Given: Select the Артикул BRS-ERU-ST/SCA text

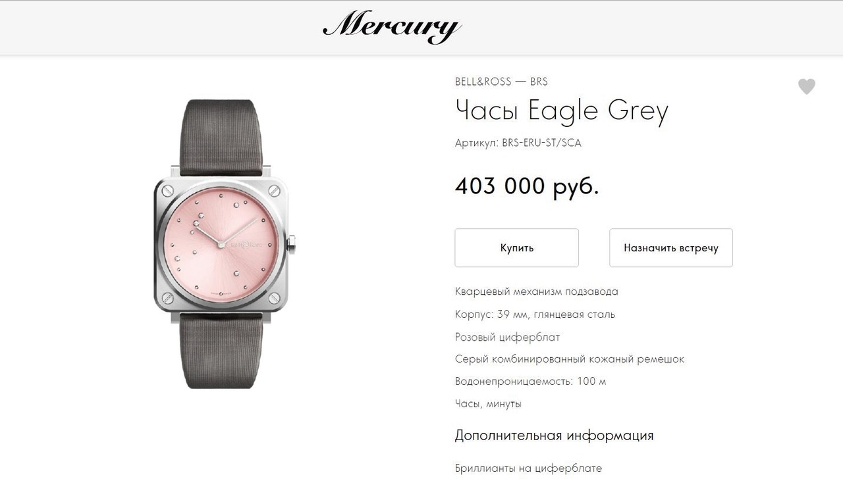Looking at the screenshot, I should coord(518,143).
